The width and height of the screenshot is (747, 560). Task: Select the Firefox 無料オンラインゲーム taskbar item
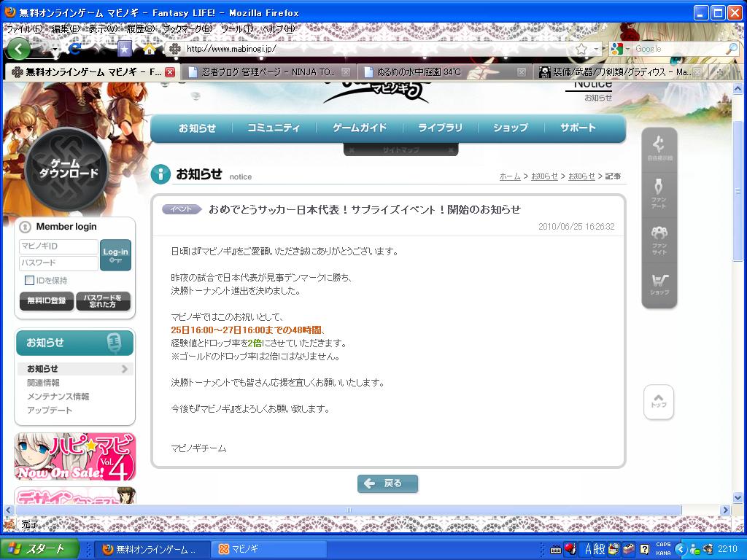152,549
